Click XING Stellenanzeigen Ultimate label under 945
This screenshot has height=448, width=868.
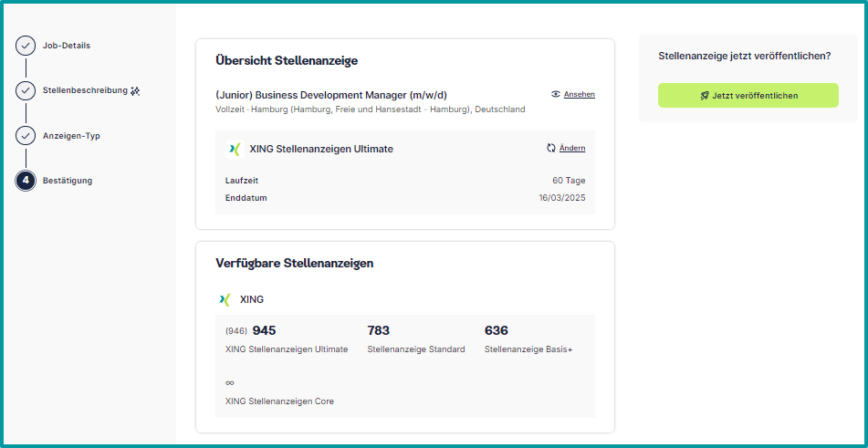(287, 349)
